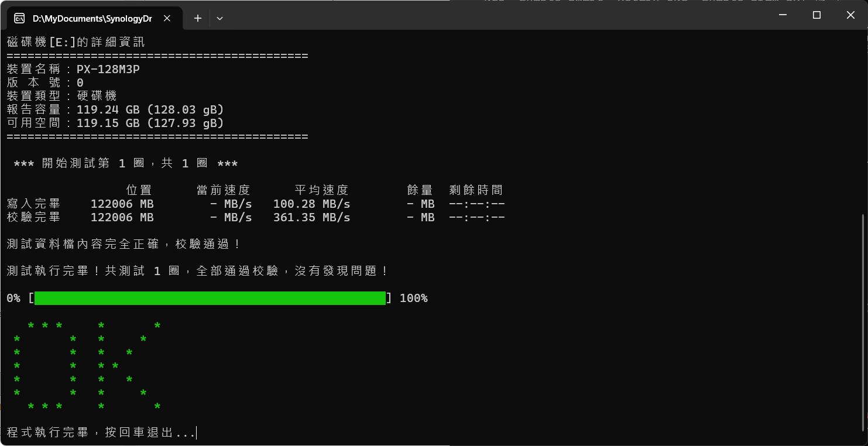Click the 程式執行完畢，按回車退出 prompt

[101, 433]
